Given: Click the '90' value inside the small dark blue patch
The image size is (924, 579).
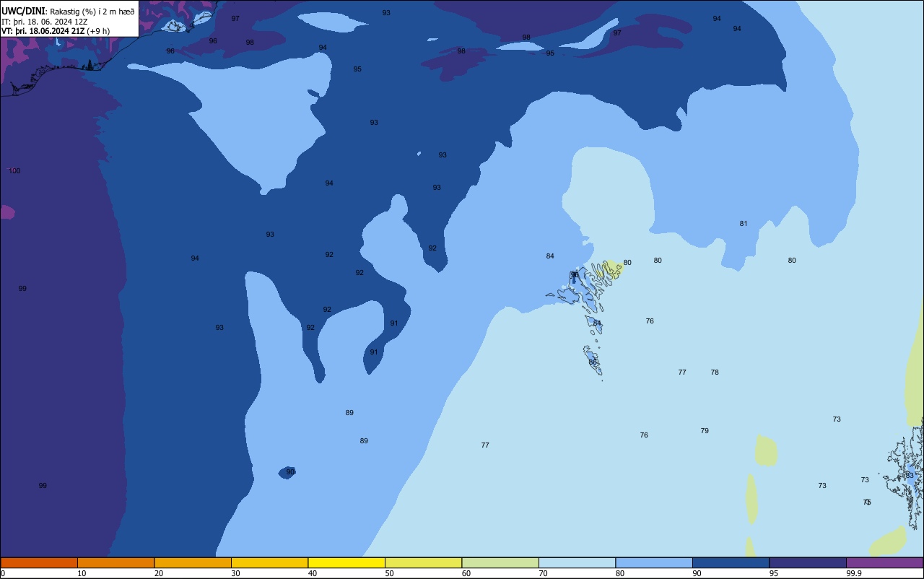Looking at the screenshot, I should (x=290, y=472).
